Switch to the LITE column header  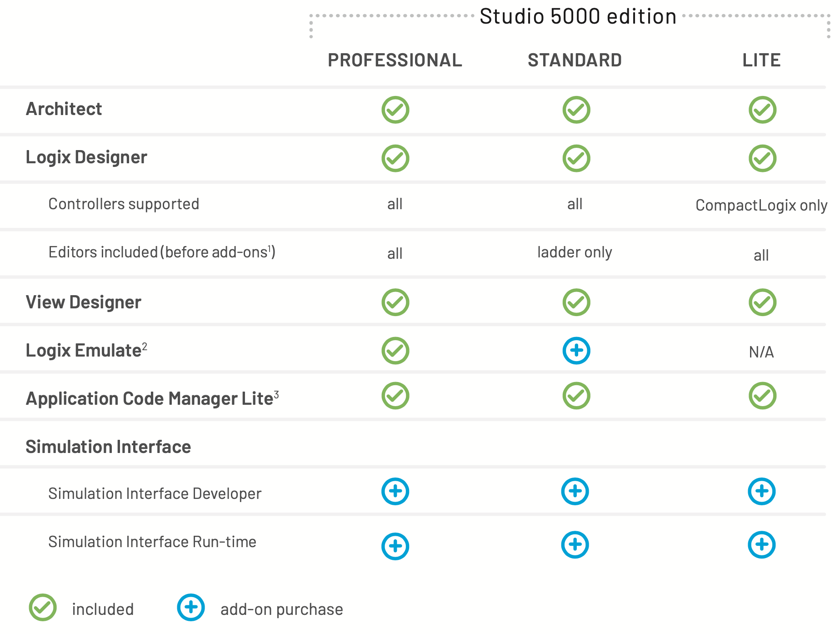762,60
